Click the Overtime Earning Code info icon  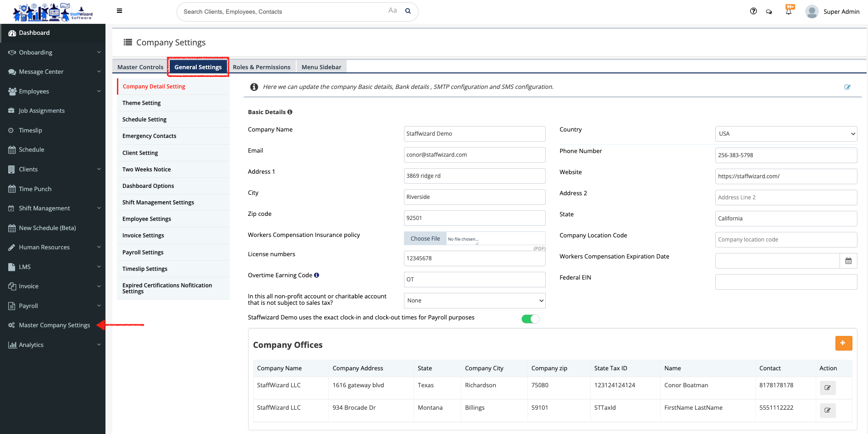point(316,275)
